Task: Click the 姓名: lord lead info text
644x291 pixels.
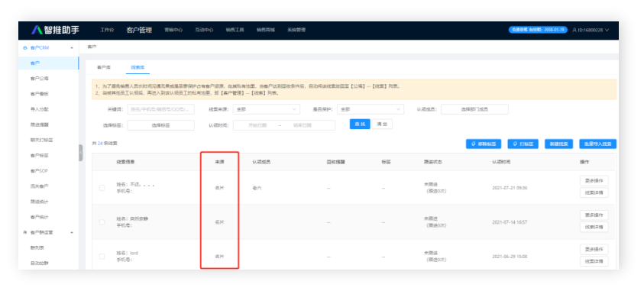Action: tap(128, 254)
